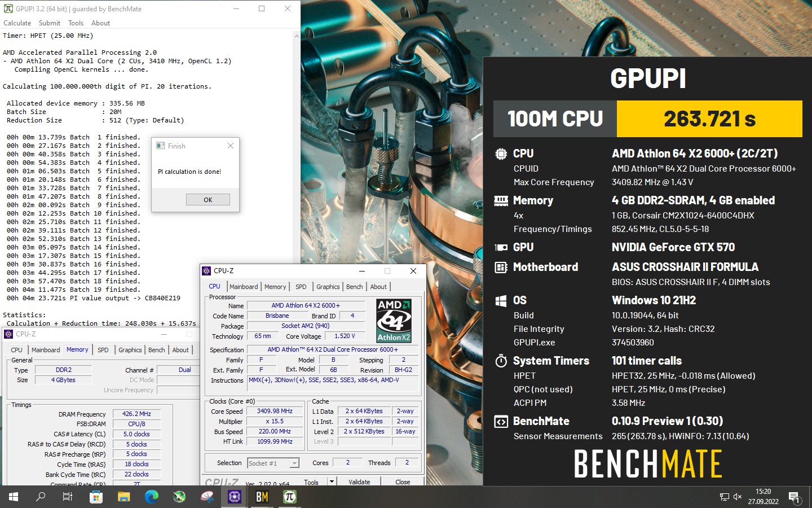Click the Motherboard icon in BenchMate

tap(501, 267)
